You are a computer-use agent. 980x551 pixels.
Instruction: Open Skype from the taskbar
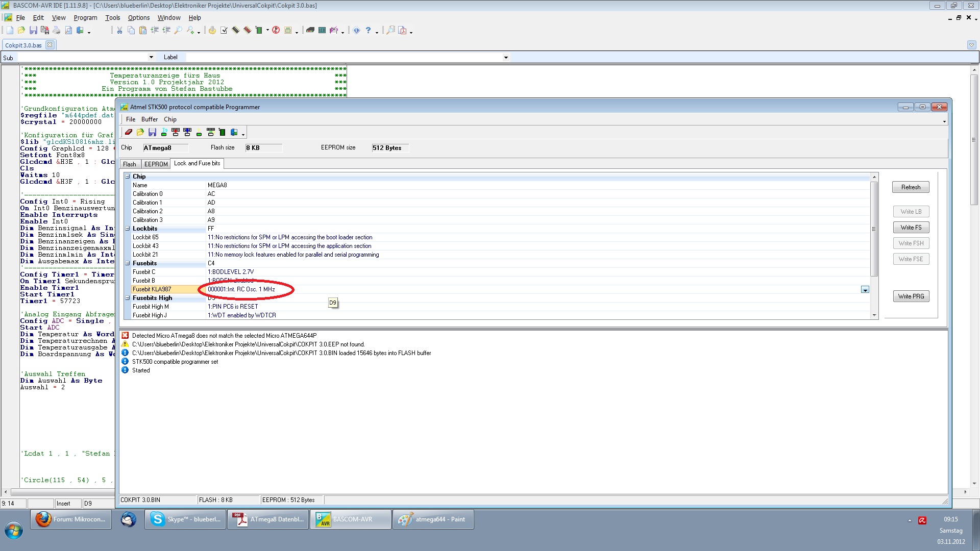pos(185,519)
